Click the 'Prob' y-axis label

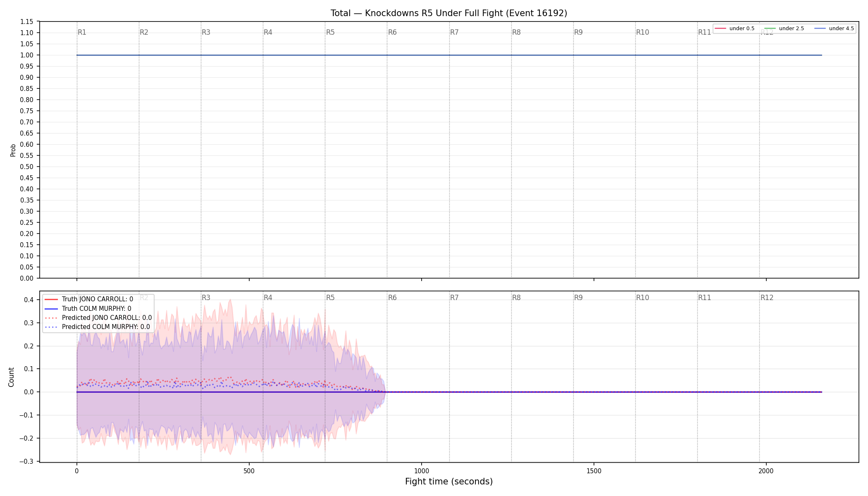tap(13, 150)
